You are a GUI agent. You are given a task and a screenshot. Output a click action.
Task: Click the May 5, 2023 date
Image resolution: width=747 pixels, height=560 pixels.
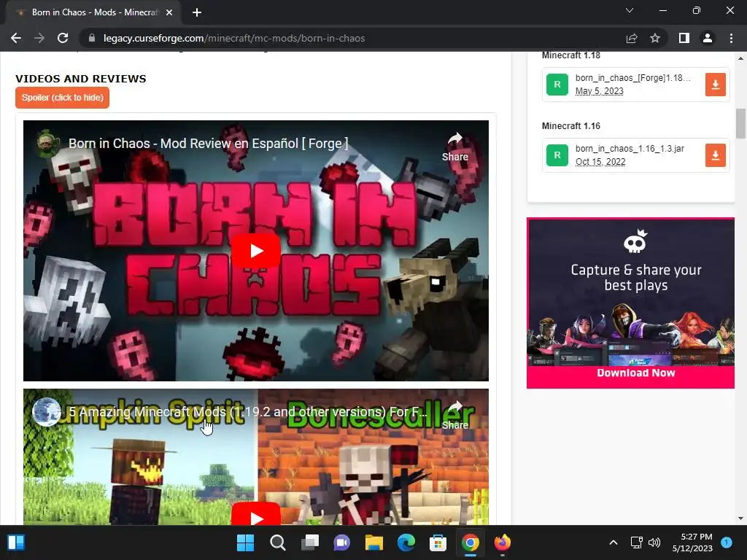coord(600,91)
